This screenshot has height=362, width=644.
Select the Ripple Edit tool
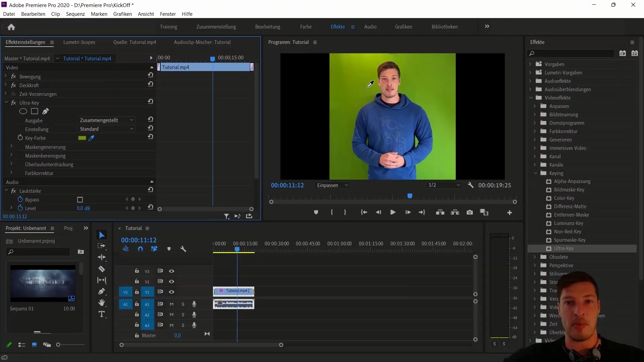coord(102,257)
